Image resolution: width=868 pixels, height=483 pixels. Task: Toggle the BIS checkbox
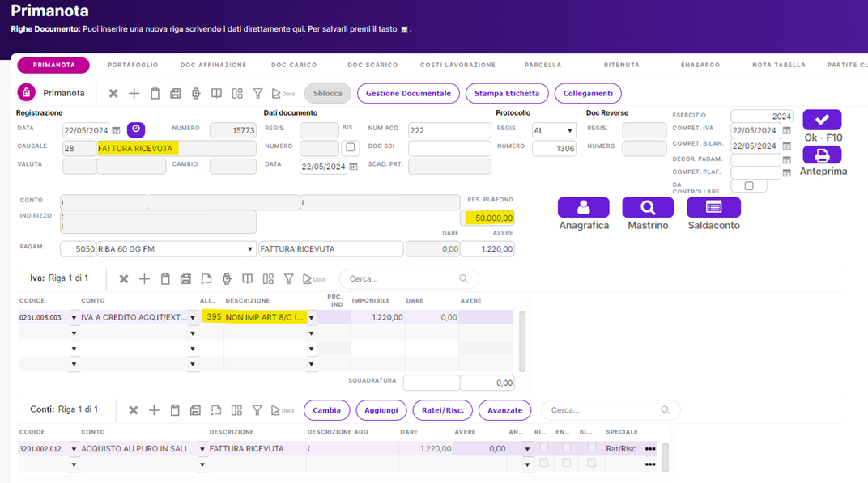tap(351, 148)
